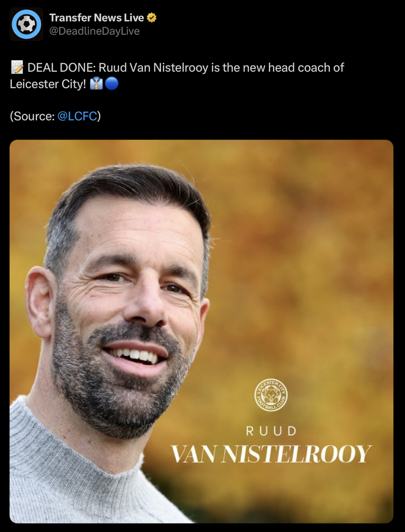Click the necktie emoji after Leicester City
Image resolution: width=405 pixels, height=532 pixels.
(96, 83)
